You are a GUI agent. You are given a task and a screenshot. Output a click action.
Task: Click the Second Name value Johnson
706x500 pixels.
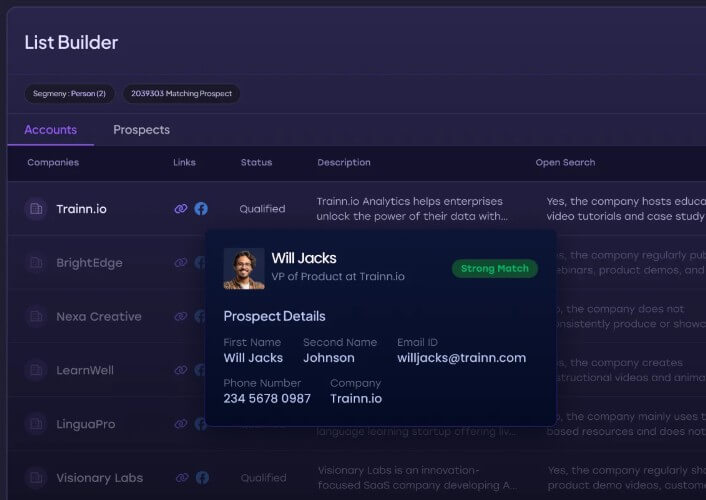tap(329, 358)
